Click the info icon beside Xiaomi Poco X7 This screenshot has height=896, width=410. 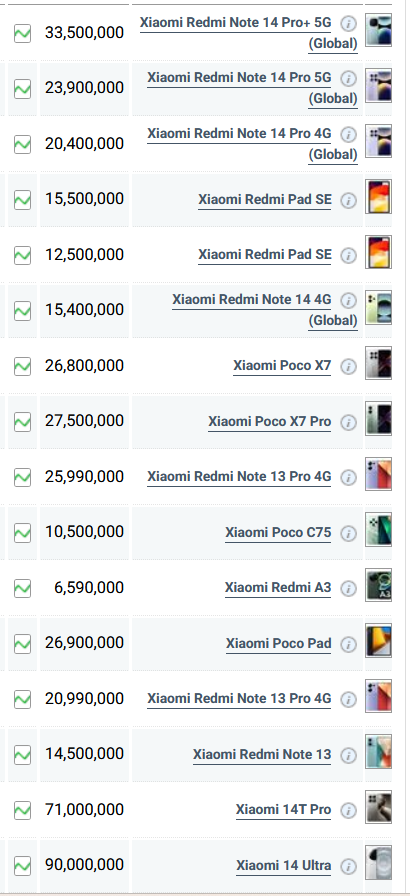click(348, 366)
